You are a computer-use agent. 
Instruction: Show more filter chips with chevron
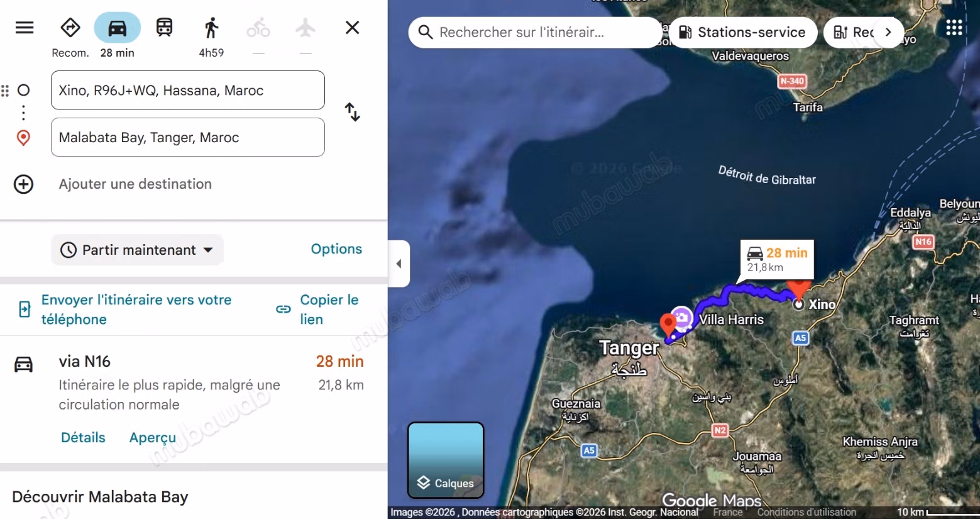(888, 32)
